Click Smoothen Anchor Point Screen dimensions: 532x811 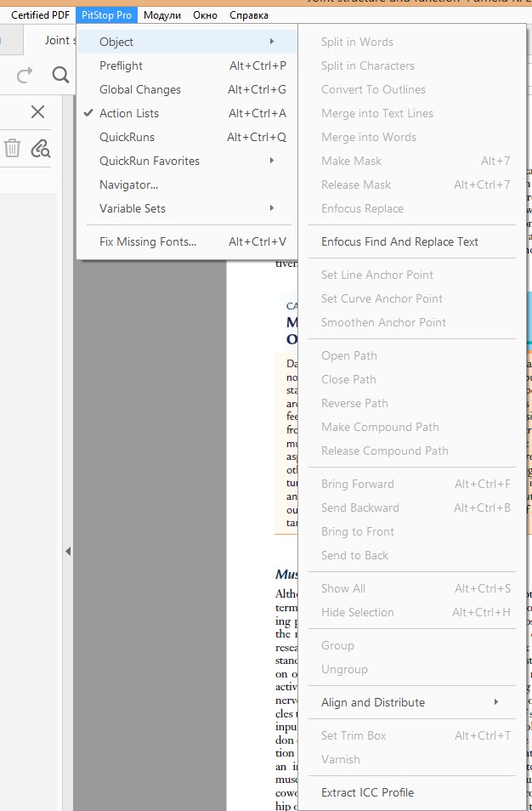coord(412,322)
